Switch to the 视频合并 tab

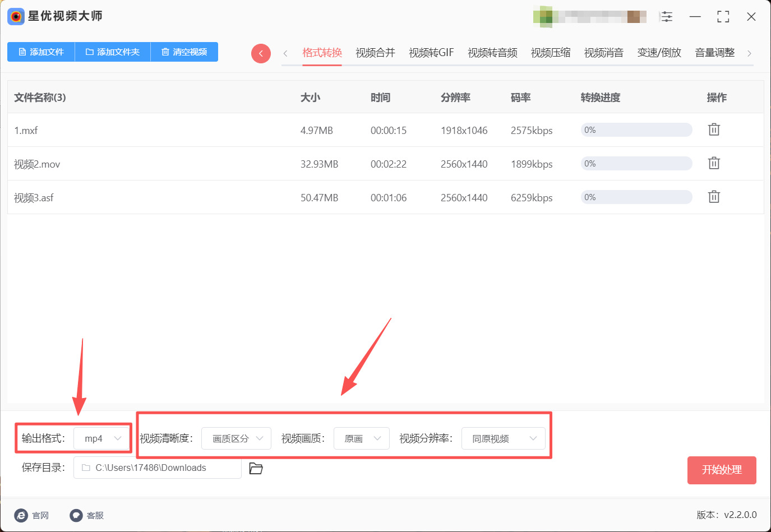(375, 53)
